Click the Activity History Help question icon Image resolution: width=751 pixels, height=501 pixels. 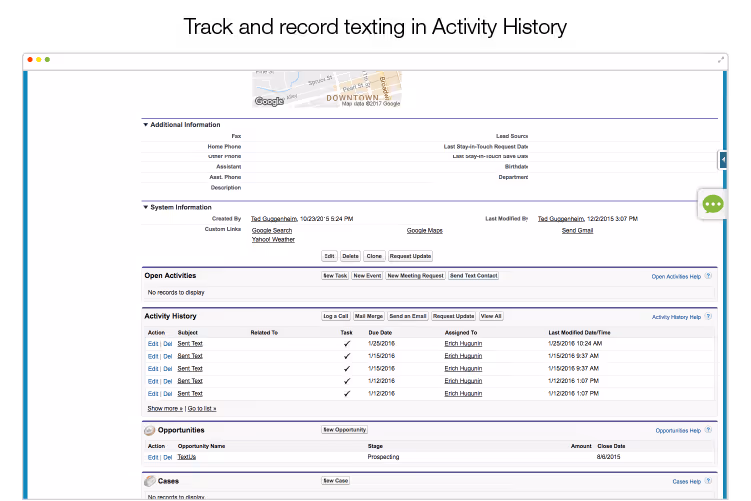coord(708,317)
